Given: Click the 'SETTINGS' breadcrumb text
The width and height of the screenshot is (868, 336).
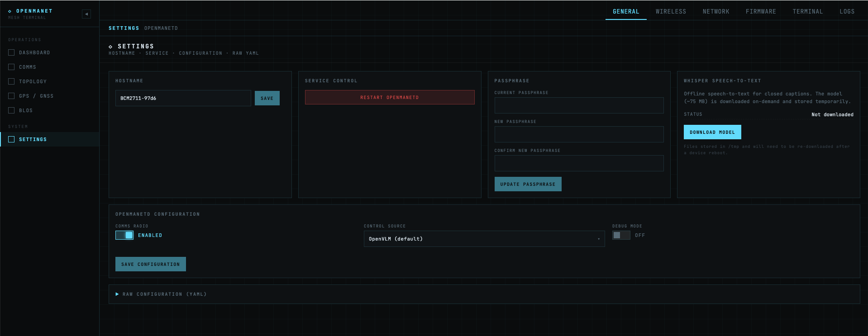Looking at the screenshot, I should pyautogui.click(x=124, y=28).
